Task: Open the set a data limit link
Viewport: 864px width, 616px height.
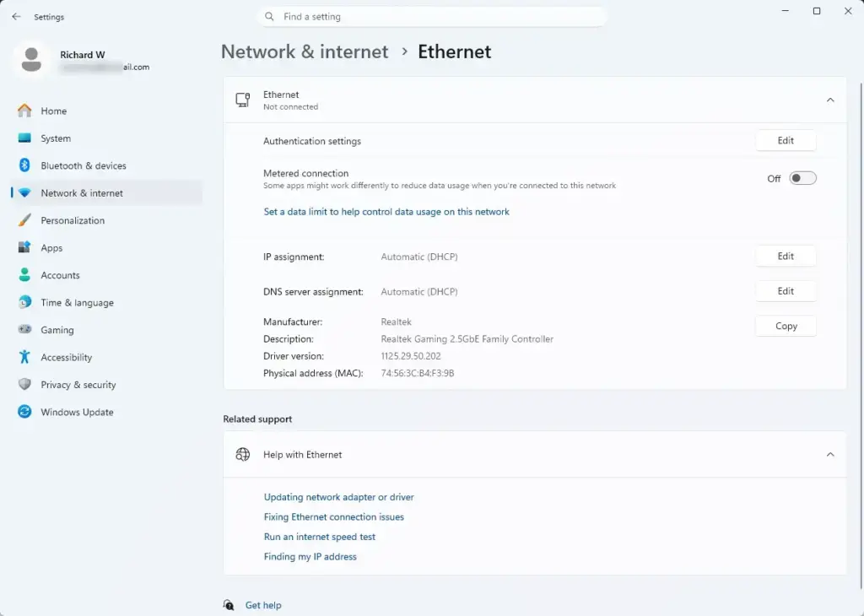Action: [x=386, y=212]
